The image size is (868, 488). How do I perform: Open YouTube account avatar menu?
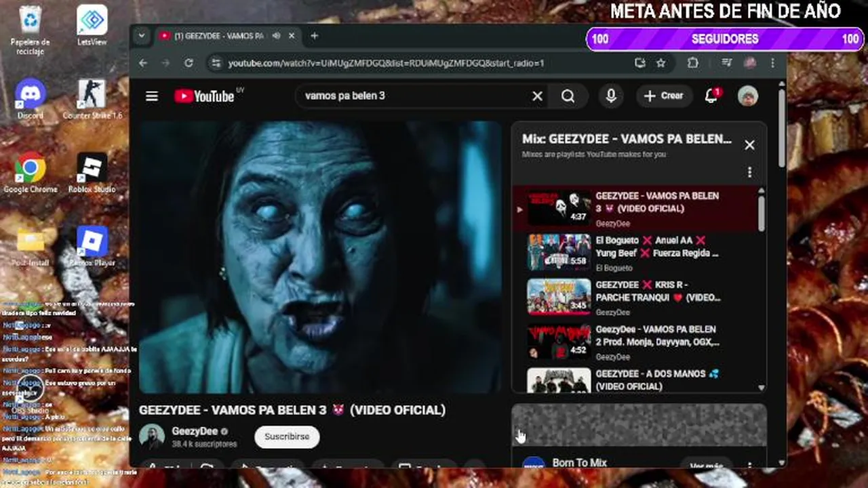point(748,96)
